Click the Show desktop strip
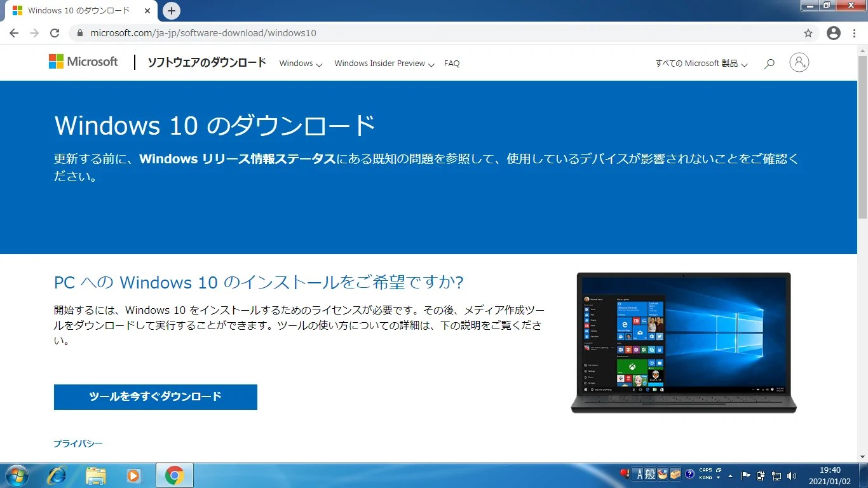The width and height of the screenshot is (868, 488). (863, 476)
